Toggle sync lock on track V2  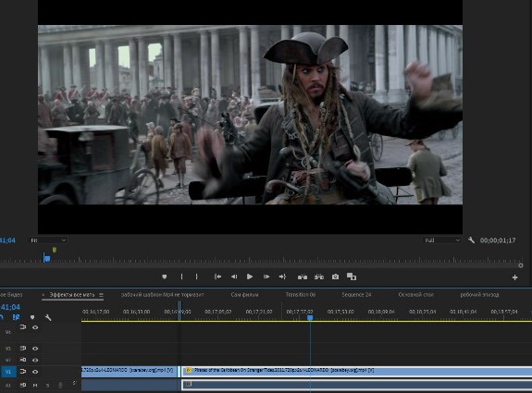(23, 360)
